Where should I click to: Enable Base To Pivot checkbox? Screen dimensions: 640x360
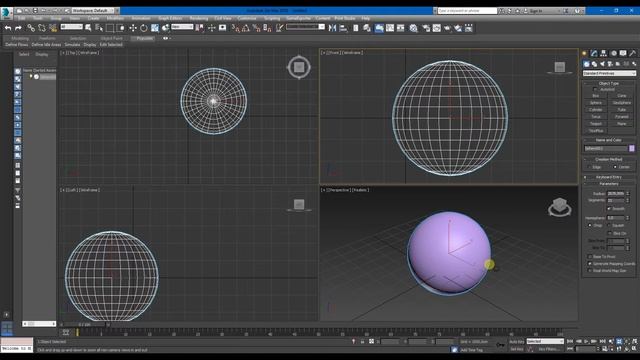coord(590,256)
